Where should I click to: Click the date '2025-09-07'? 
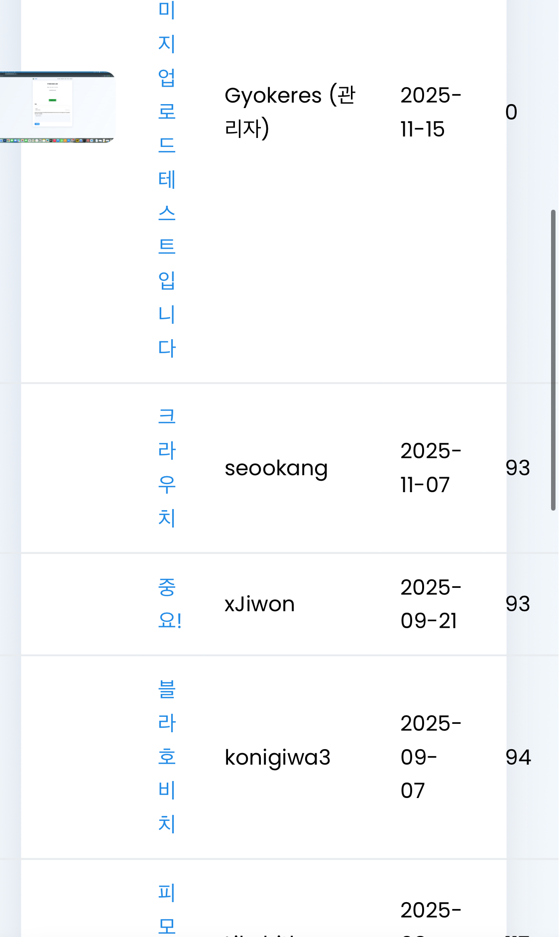pyautogui.click(x=431, y=757)
